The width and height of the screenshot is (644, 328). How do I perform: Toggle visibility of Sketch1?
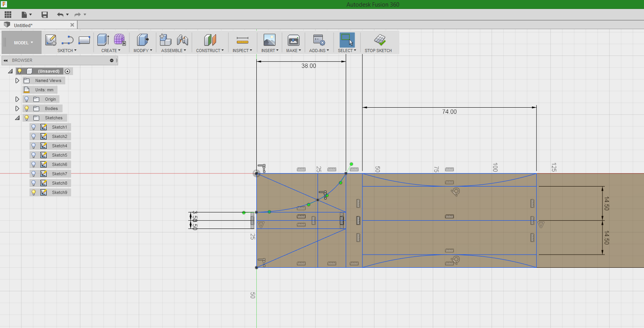point(33,127)
